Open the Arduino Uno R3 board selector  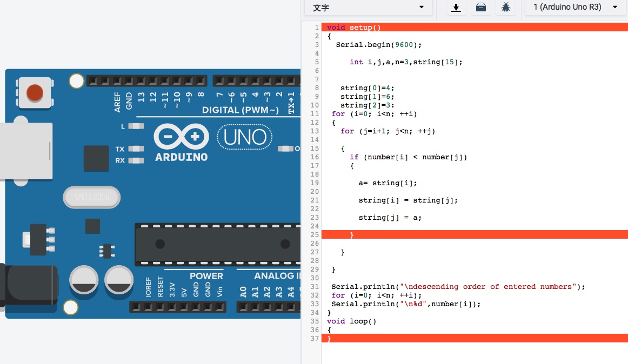pyautogui.click(x=576, y=7)
